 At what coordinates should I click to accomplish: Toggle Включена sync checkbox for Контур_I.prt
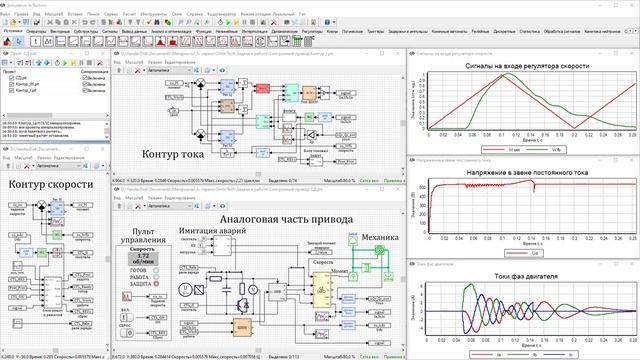pyautogui.click(x=85, y=90)
